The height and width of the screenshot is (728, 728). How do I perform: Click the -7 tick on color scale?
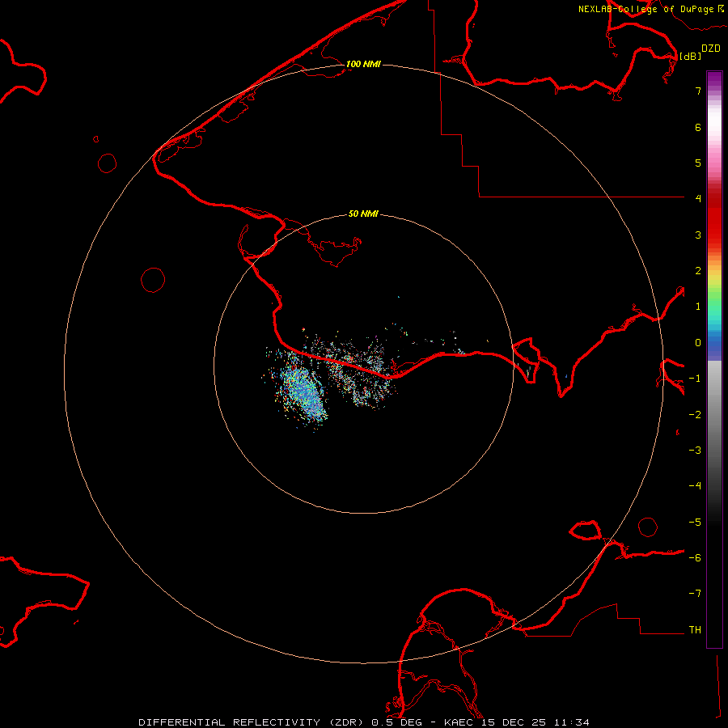[x=695, y=594]
